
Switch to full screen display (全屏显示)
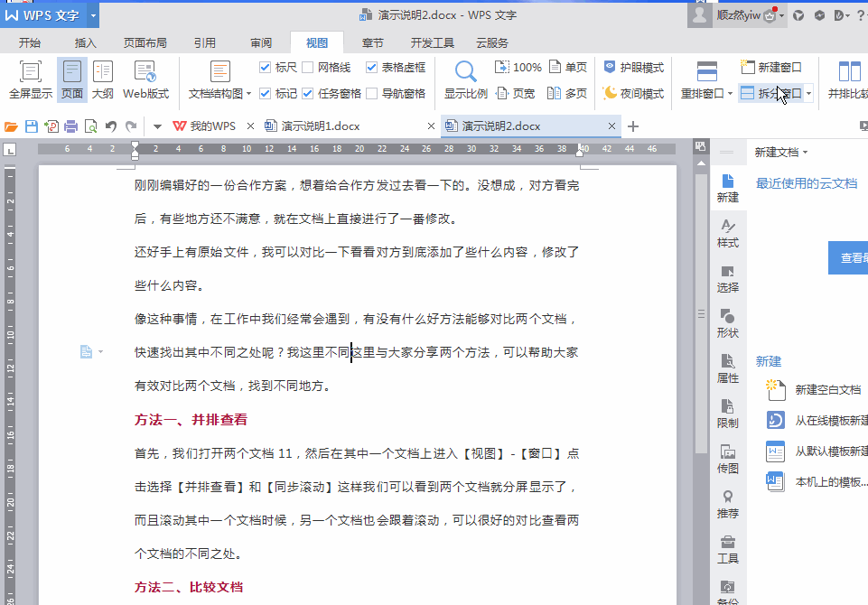click(x=31, y=80)
